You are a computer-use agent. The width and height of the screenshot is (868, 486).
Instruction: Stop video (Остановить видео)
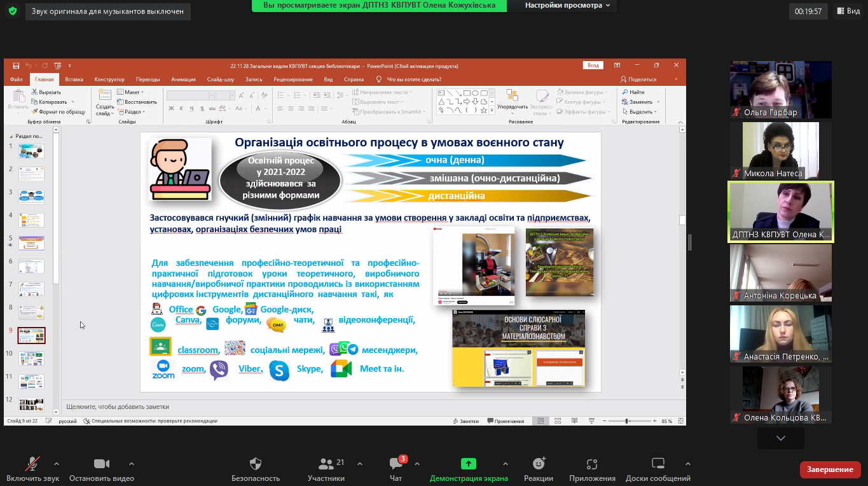[x=102, y=470]
